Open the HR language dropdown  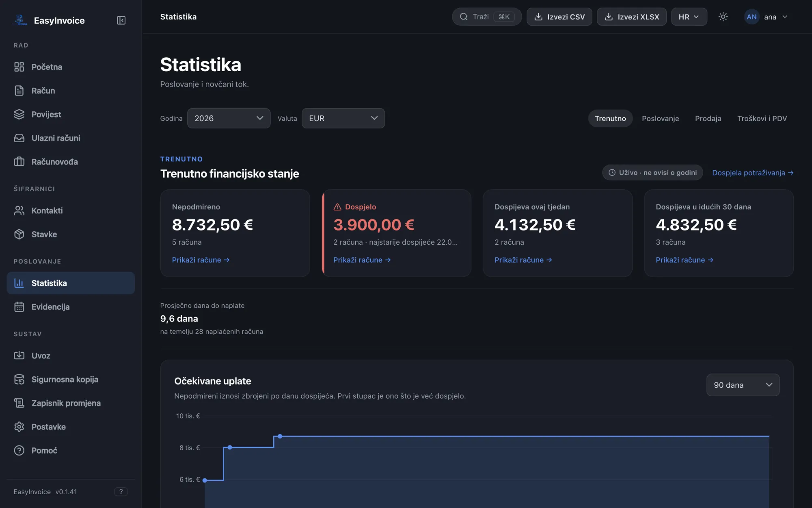[689, 17]
